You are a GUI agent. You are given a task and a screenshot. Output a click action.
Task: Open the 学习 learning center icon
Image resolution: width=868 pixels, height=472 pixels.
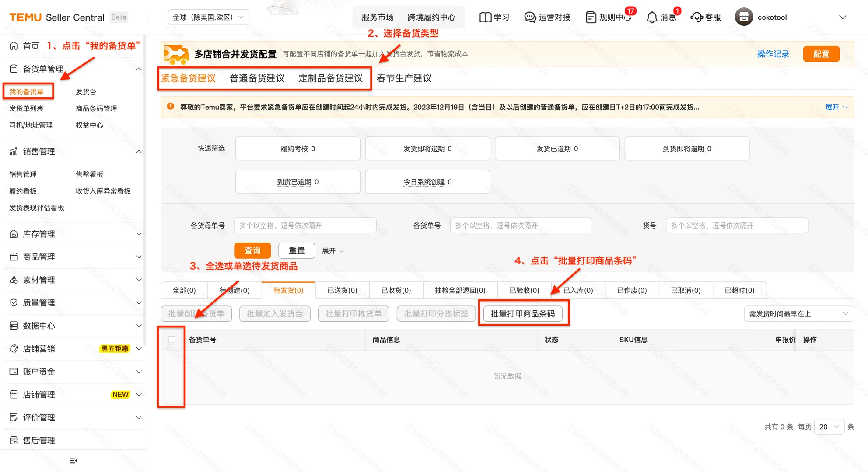[x=486, y=17]
